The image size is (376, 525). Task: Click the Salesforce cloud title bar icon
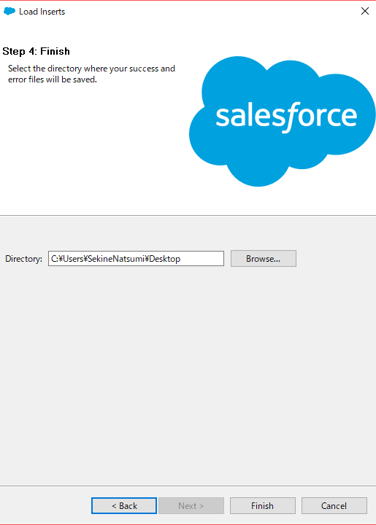click(x=9, y=11)
